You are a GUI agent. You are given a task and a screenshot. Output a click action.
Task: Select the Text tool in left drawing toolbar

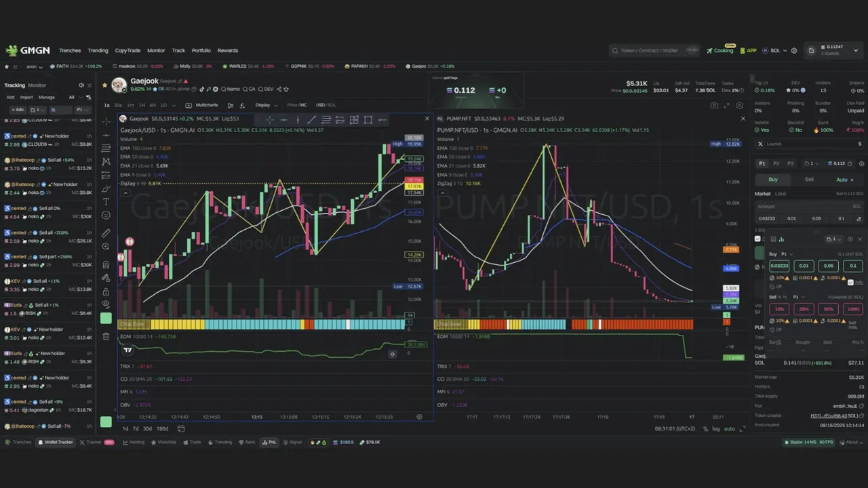point(106,201)
